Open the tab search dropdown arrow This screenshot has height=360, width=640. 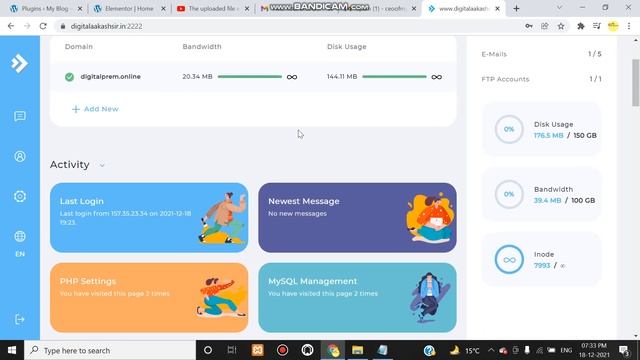560,8
